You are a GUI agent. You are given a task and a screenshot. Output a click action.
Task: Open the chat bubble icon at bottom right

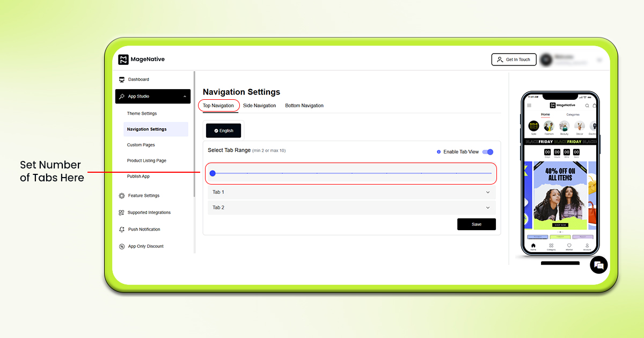pos(598,264)
